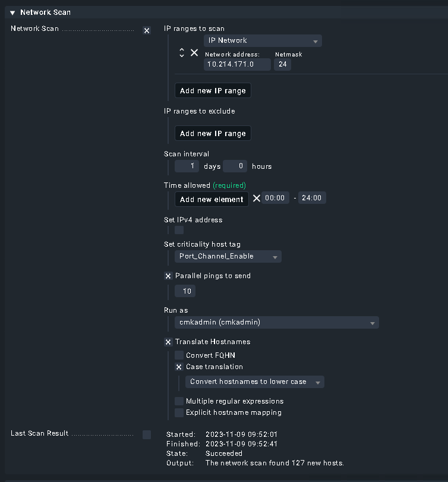Uncheck Translate Hostnames
Image resolution: width=448 pixels, height=482 pixels.
pyautogui.click(x=168, y=342)
